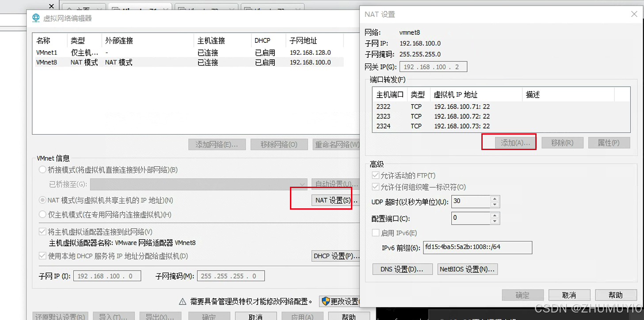Open 属性 for a forwarding entry
The image size is (644, 320).
pyautogui.click(x=609, y=142)
